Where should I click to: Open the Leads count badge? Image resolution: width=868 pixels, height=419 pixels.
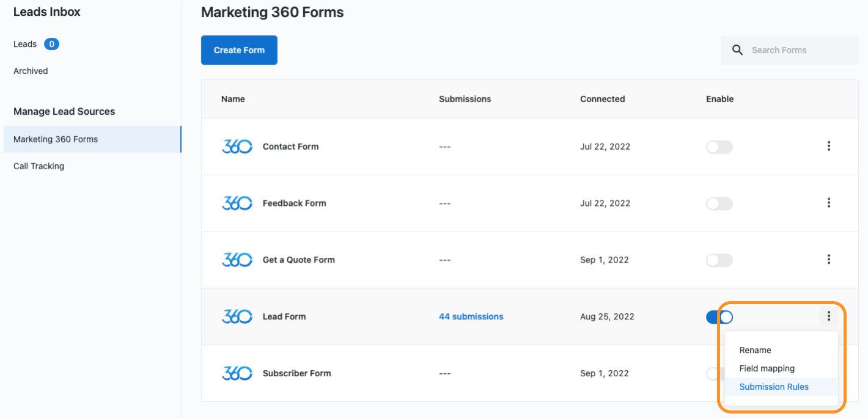pyautogui.click(x=51, y=44)
